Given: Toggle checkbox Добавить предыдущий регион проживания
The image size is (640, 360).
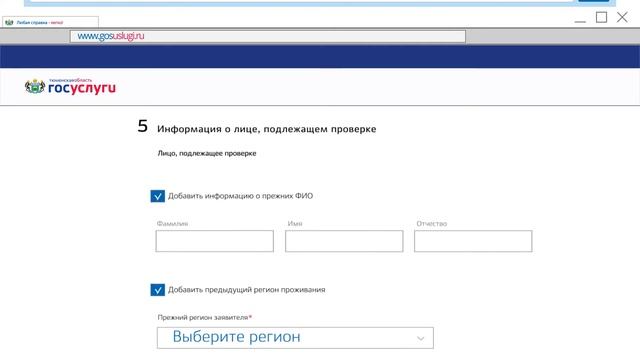Looking at the screenshot, I should coord(158,290).
